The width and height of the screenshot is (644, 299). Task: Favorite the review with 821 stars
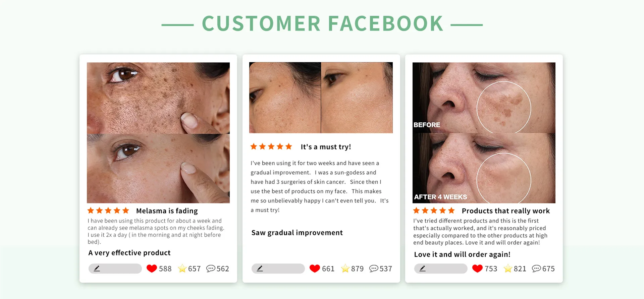pyautogui.click(x=508, y=268)
